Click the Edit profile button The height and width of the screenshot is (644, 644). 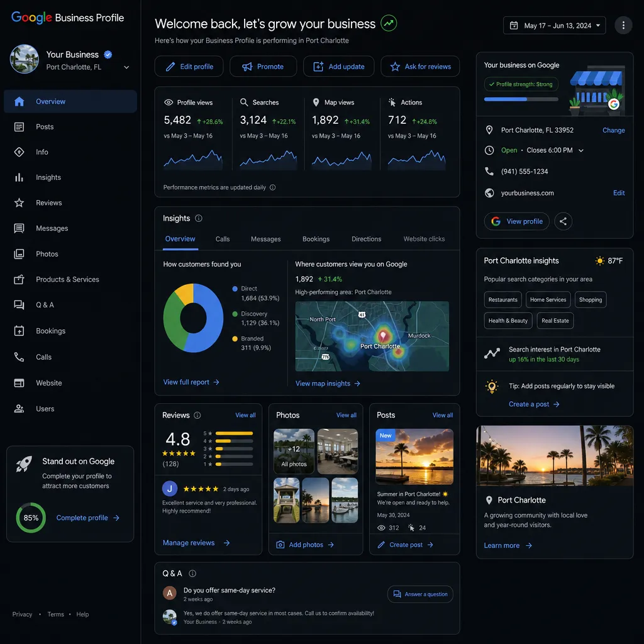(189, 67)
